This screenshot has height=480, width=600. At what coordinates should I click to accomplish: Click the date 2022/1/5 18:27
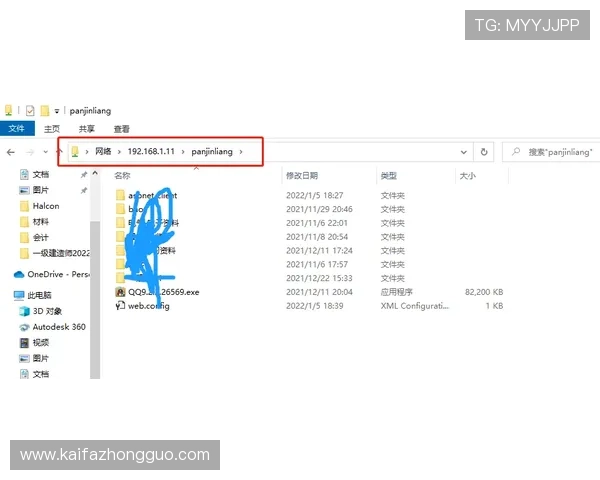(315, 195)
